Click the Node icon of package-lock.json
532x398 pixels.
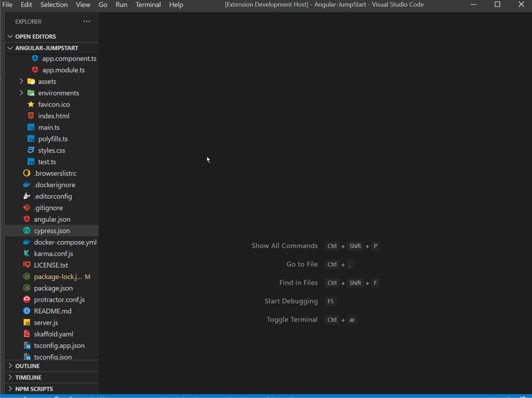[27, 276]
